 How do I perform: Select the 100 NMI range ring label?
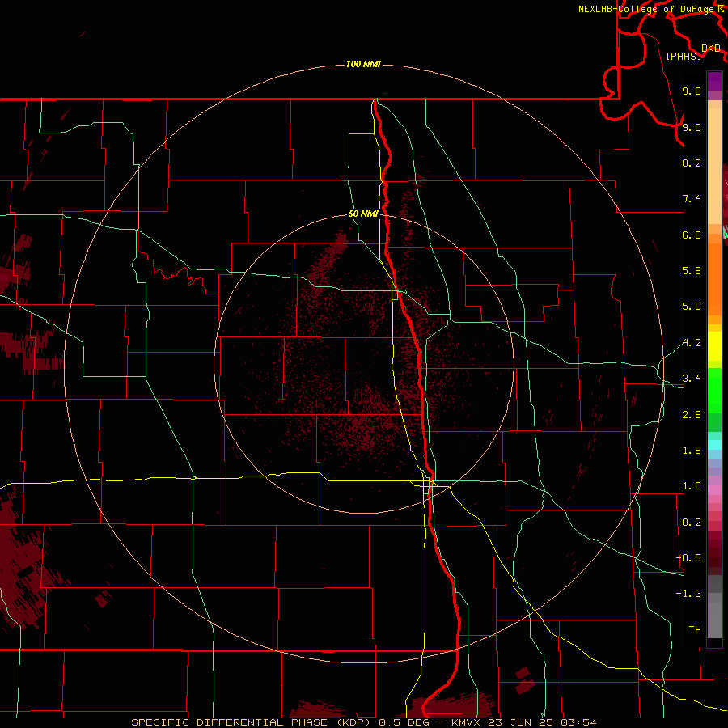(363, 64)
